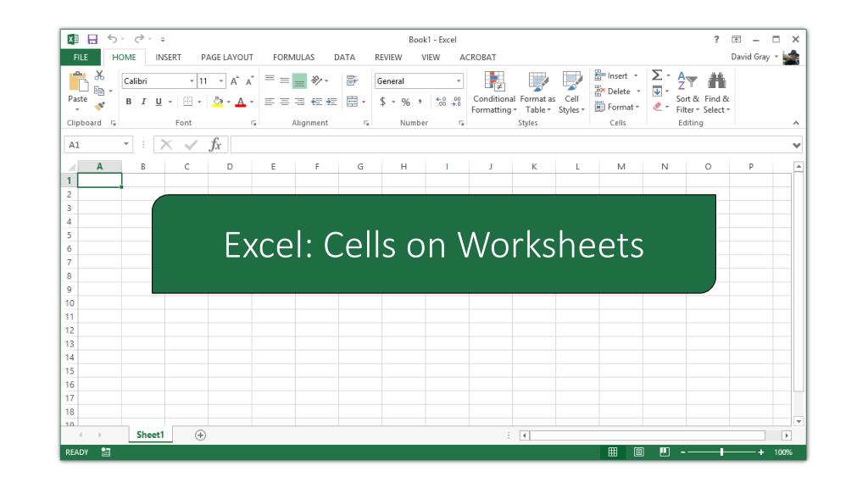Click macro recording icon in status bar
The image size is (868, 488).
pos(106,452)
